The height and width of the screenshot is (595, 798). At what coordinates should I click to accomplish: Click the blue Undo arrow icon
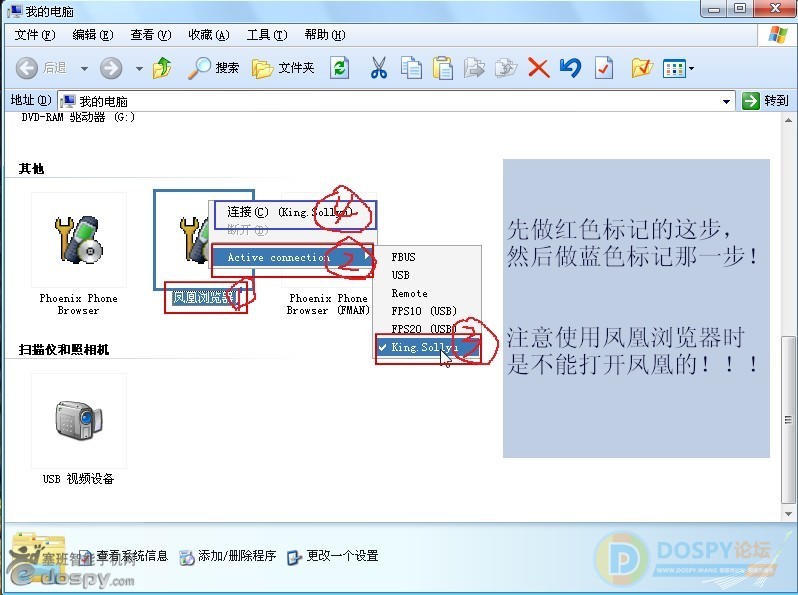[x=570, y=68]
